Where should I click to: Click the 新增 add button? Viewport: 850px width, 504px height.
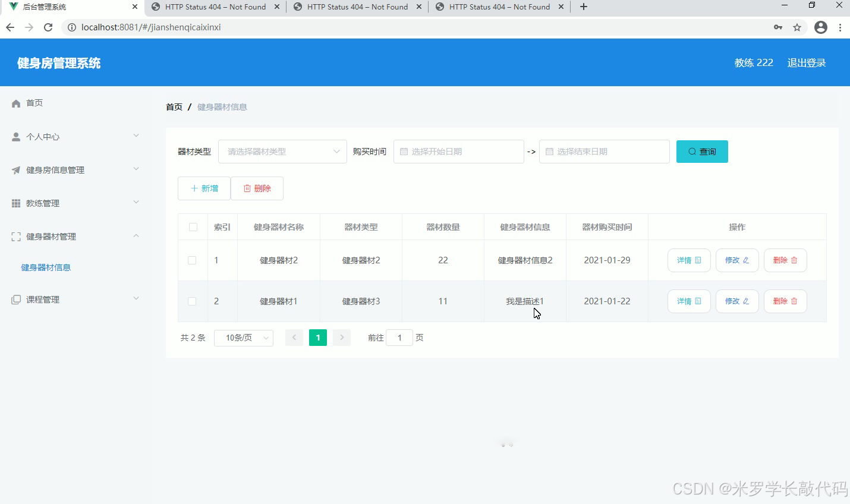click(x=204, y=188)
